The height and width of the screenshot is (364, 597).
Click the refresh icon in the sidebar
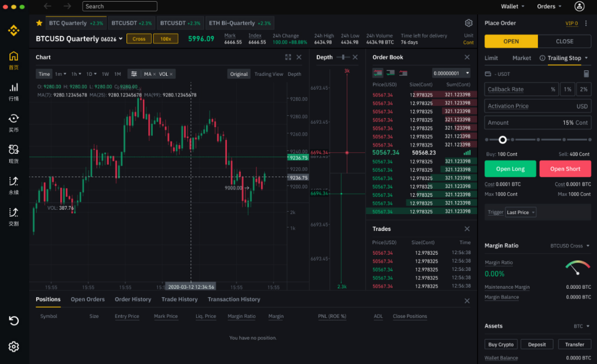tap(14, 321)
